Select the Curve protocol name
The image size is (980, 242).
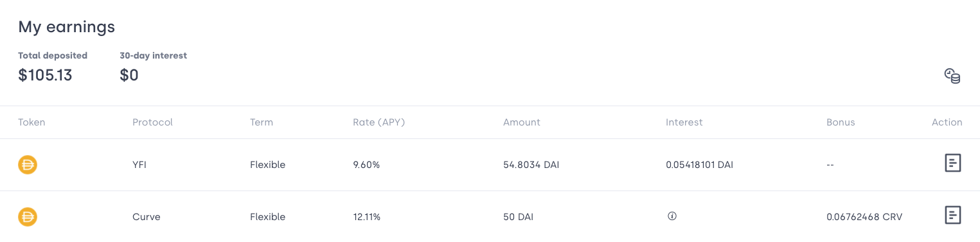click(147, 217)
